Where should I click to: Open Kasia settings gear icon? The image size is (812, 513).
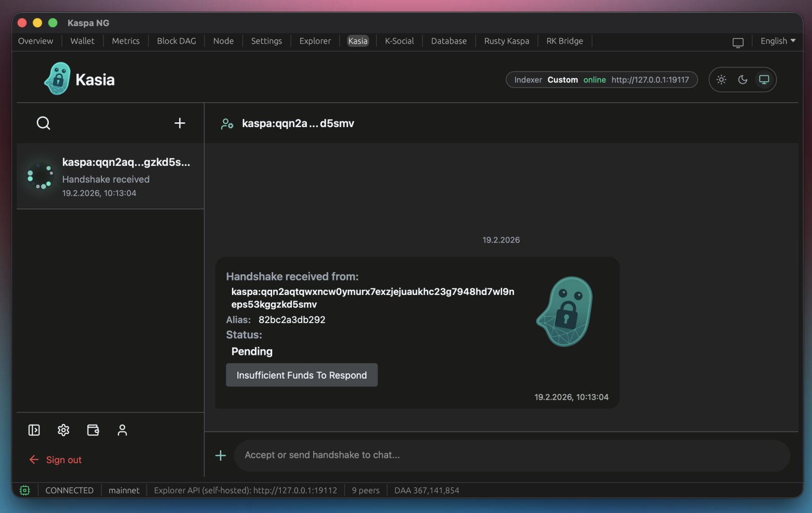(63, 430)
